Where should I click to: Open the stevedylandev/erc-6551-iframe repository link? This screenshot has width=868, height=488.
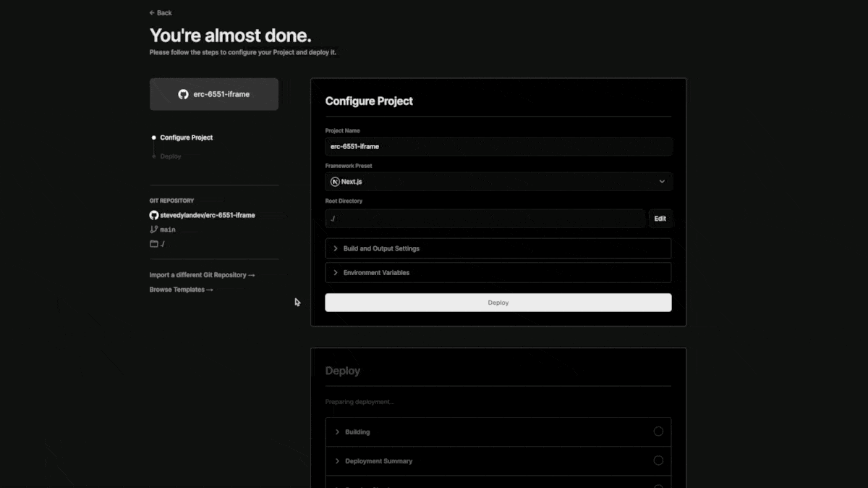point(207,215)
